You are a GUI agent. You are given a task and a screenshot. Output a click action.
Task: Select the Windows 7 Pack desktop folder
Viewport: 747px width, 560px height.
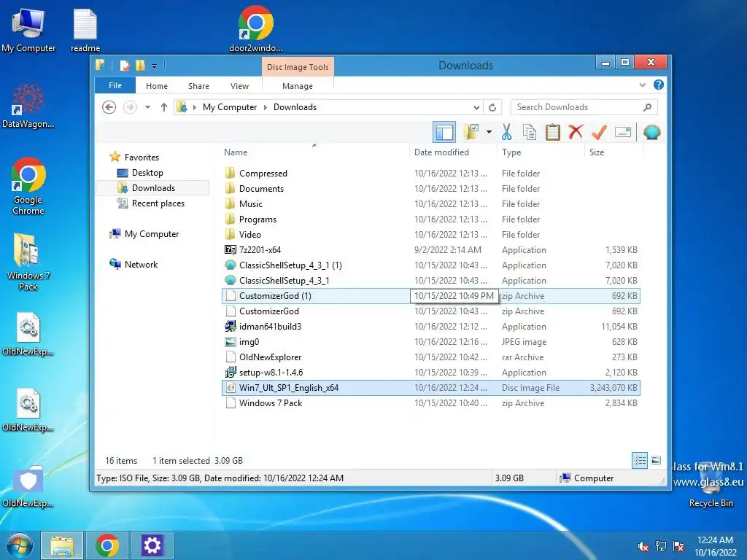click(x=28, y=262)
